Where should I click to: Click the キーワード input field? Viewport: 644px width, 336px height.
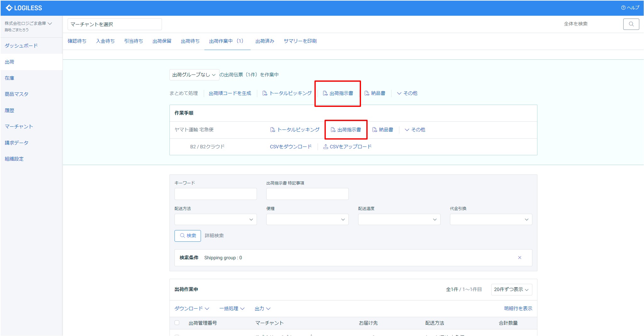click(x=215, y=194)
